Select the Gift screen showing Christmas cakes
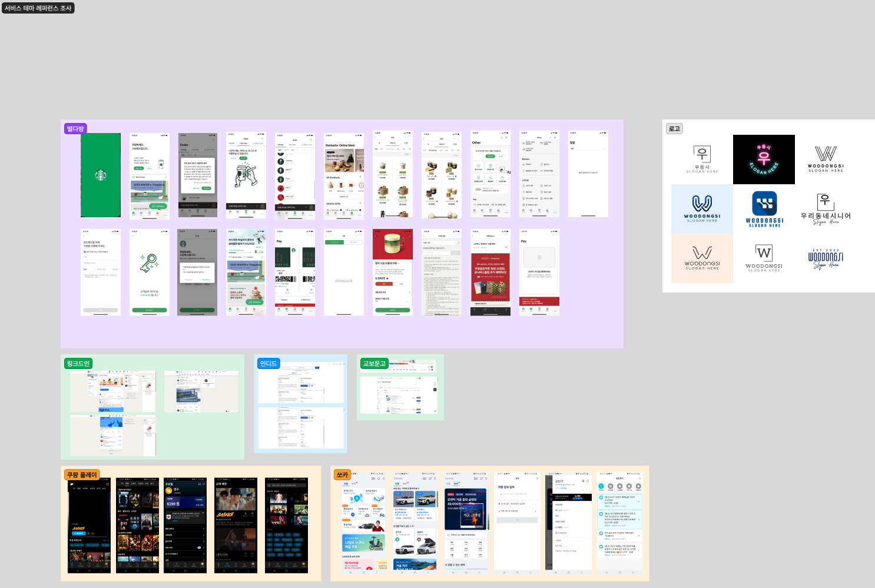The image size is (875, 588). [442, 175]
